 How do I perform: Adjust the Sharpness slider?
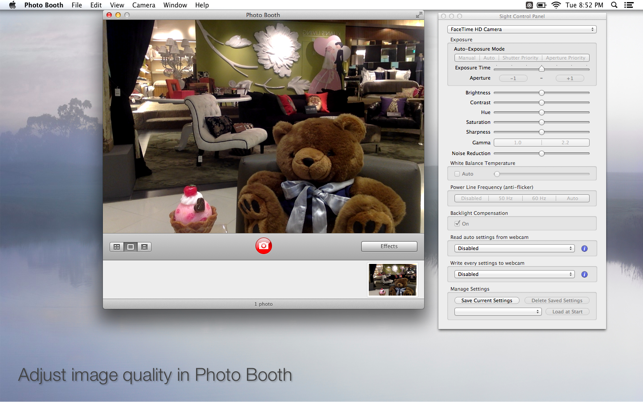pos(541,132)
